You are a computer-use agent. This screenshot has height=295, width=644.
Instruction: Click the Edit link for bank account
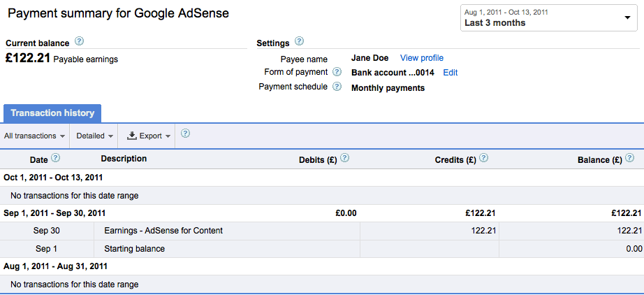coord(450,73)
